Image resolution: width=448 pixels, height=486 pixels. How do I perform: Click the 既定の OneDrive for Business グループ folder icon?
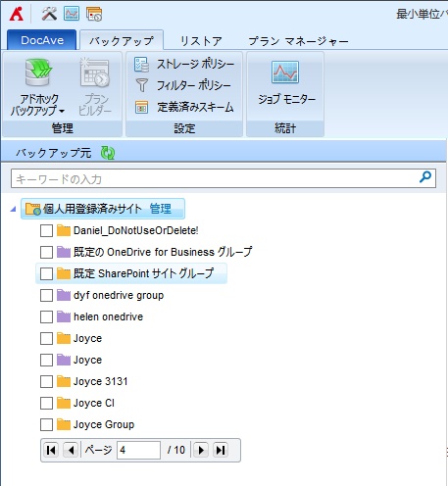click(64, 252)
